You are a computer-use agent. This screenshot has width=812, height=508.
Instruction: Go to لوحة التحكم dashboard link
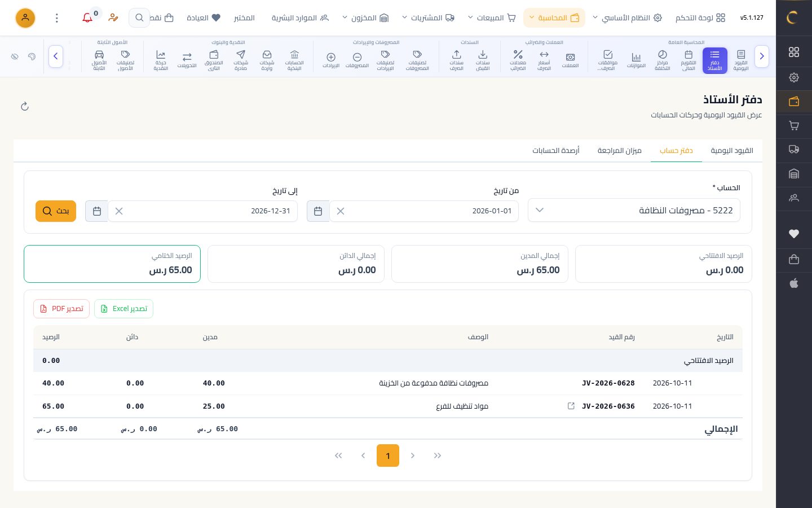700,18
